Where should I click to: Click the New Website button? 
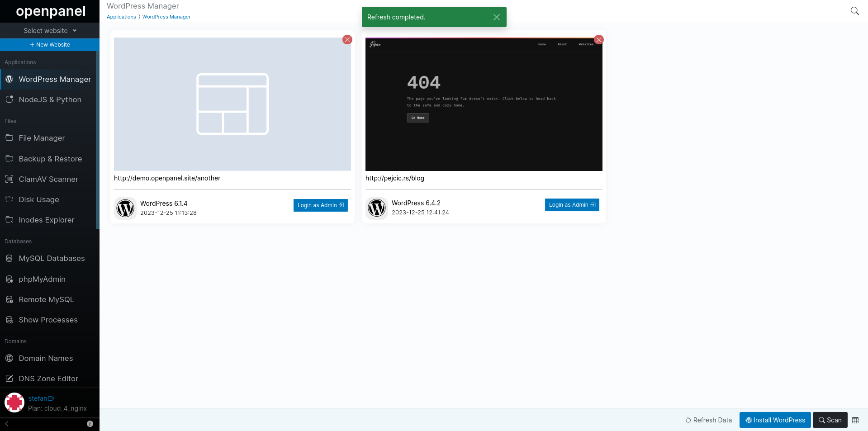(50, 45)
